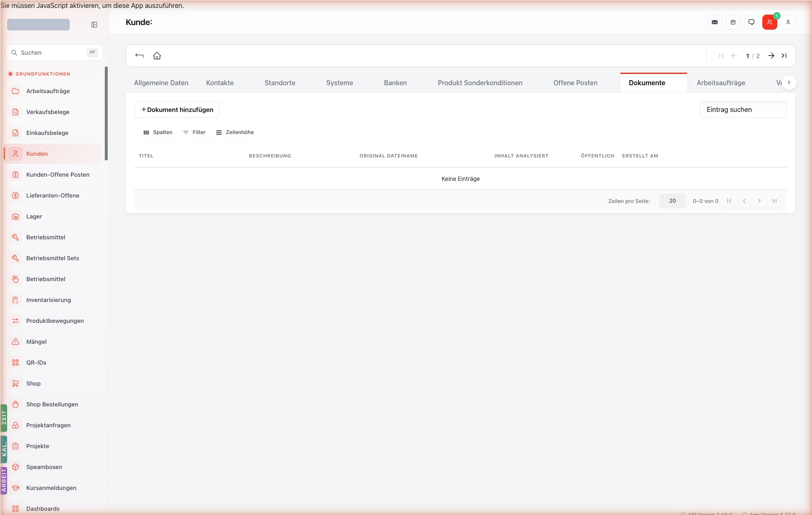Image resolution: width=812 pixels, height=515 pixels.
Task: Click the home icon in toolbar
Action: coord(157,56)
